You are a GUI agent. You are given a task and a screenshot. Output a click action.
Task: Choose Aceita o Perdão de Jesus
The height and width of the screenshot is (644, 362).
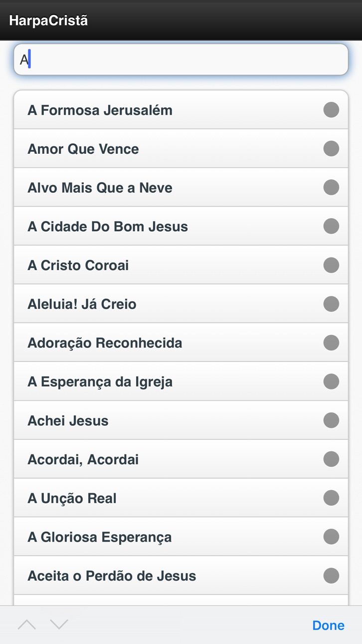[x=181, y=576]
